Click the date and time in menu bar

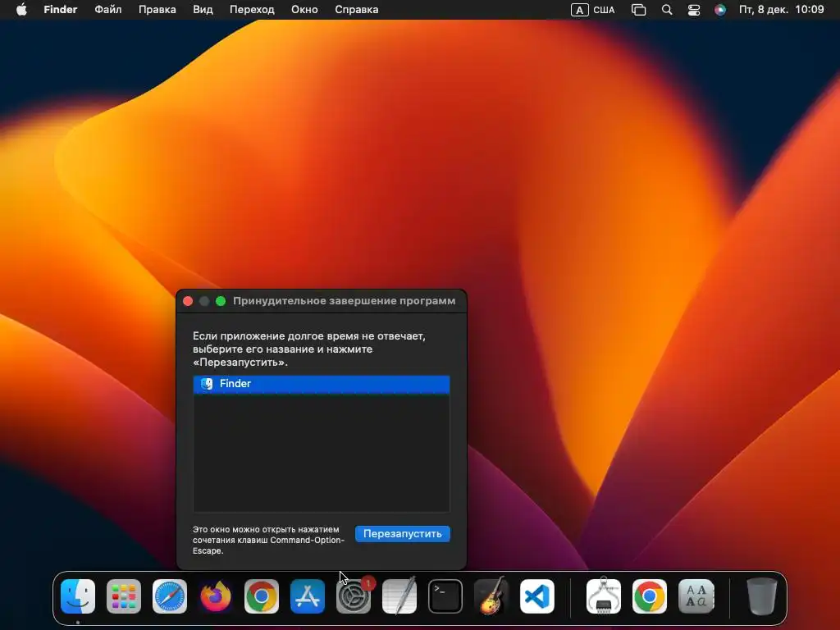click(782, 10)
